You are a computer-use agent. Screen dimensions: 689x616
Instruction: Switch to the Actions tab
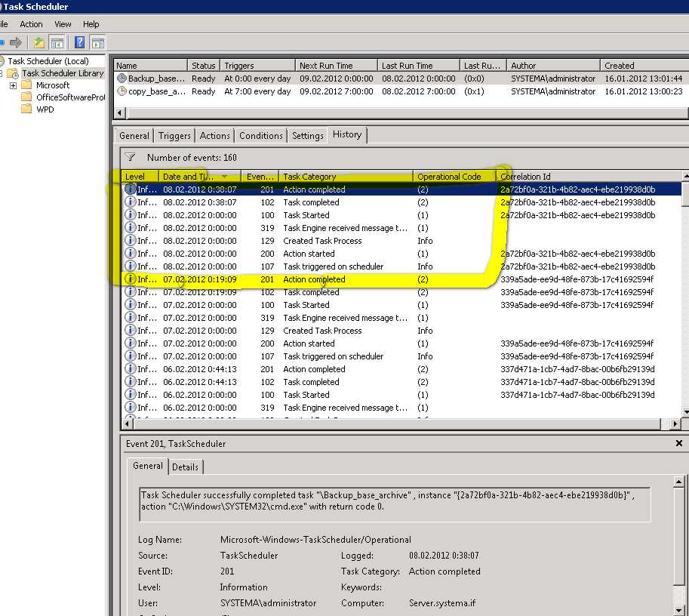coord(214,136)
